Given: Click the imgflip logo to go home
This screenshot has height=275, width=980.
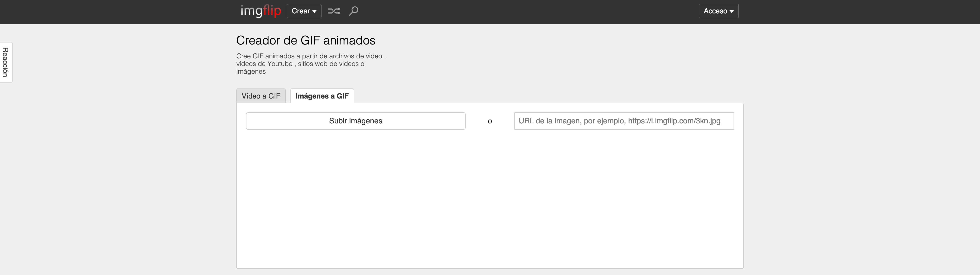Looking at the screenshot, I should 261,11.
